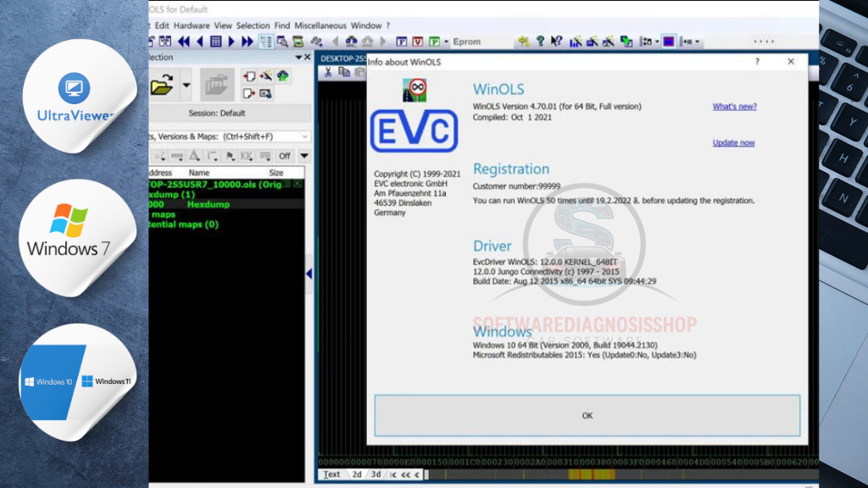The image size is (868, 488).
Task: Click the fast rewind double-arrow icon
Action: pos(183,41)
